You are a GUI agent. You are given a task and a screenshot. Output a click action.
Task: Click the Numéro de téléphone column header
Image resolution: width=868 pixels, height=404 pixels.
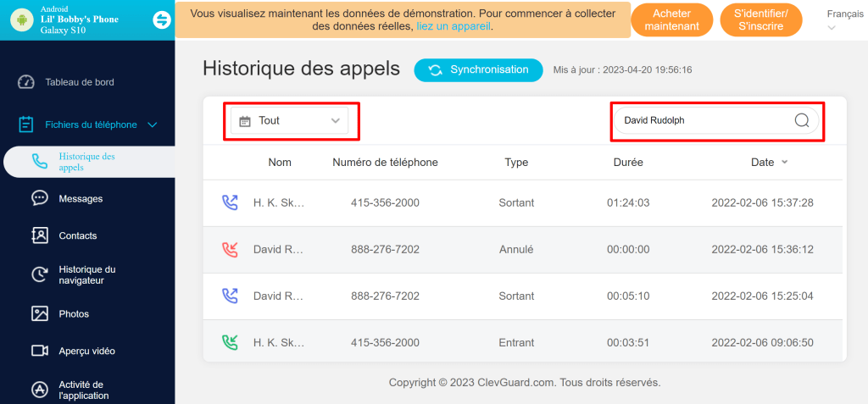tap(386, 162)
